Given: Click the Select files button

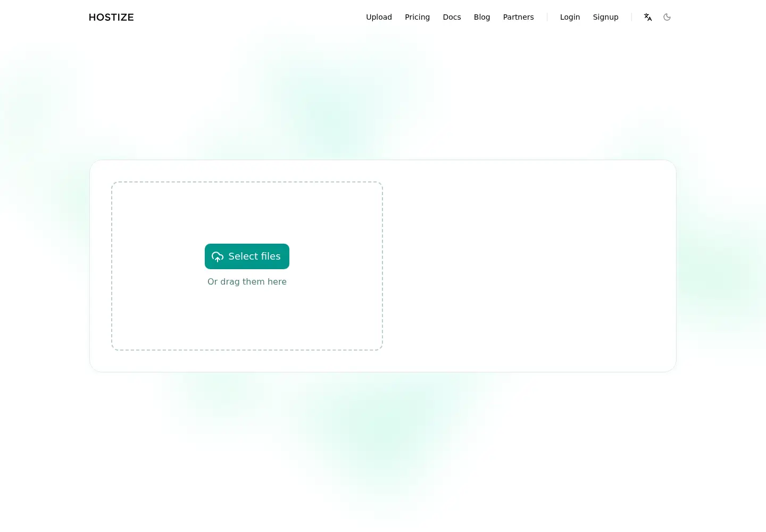Looking at the screenshot, I should (247, 256).
